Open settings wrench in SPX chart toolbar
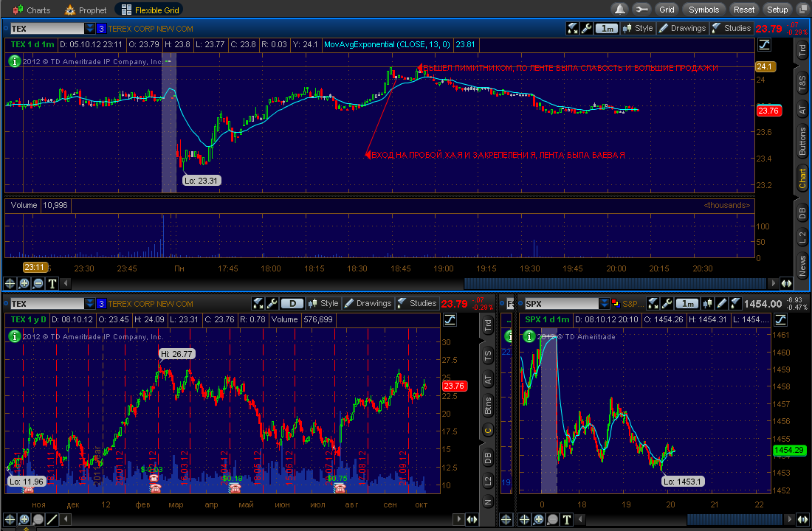 click(667, 303)
